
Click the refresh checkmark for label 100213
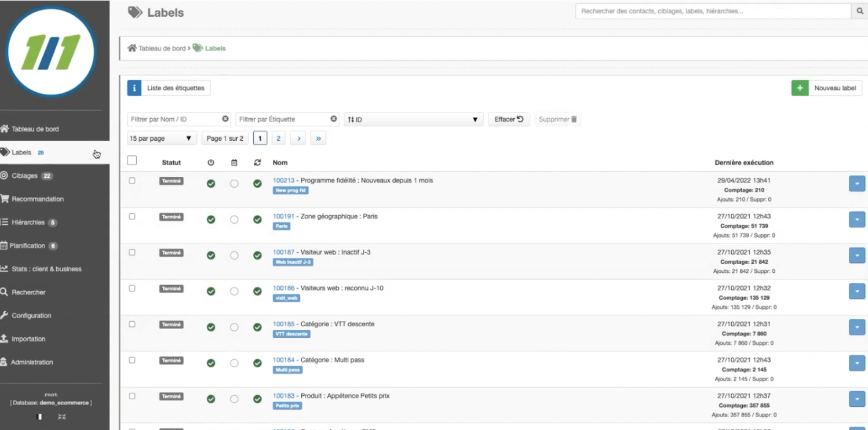point(257,184)
